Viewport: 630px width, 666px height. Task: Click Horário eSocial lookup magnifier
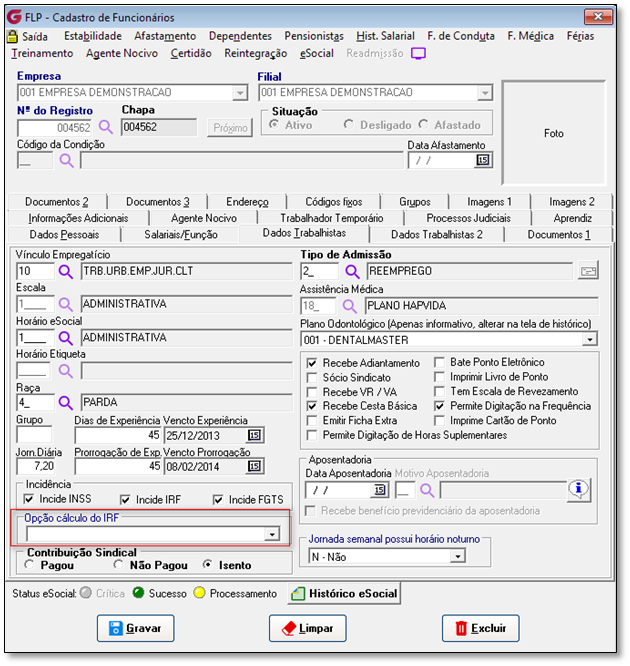point(65,338)
